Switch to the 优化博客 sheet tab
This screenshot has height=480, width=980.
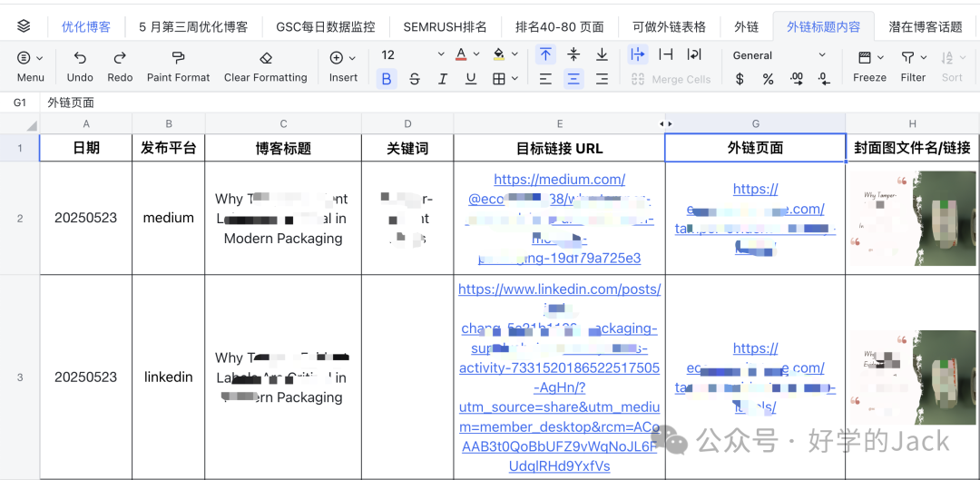[x=85, y=27]
